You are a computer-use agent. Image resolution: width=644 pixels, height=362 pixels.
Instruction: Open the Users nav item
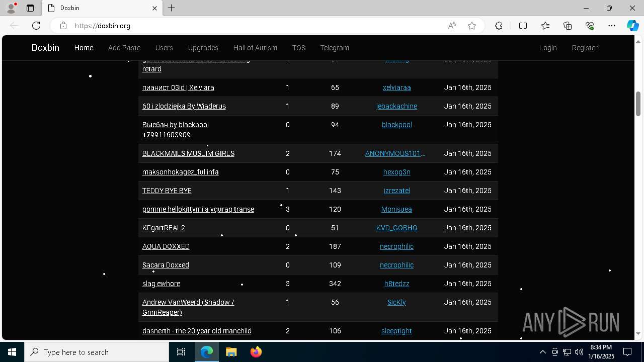[x=164, y=48]
